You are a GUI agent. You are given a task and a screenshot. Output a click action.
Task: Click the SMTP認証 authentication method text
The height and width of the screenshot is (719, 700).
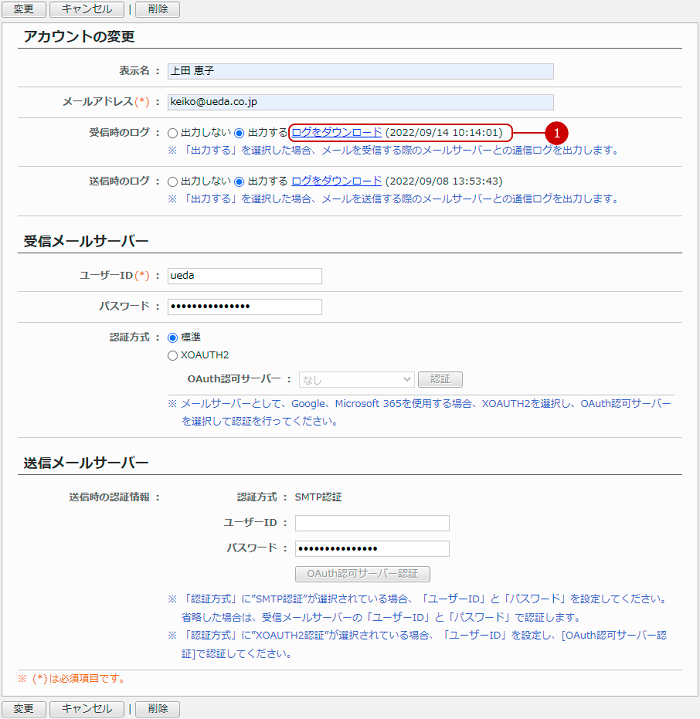click(318, 497)
